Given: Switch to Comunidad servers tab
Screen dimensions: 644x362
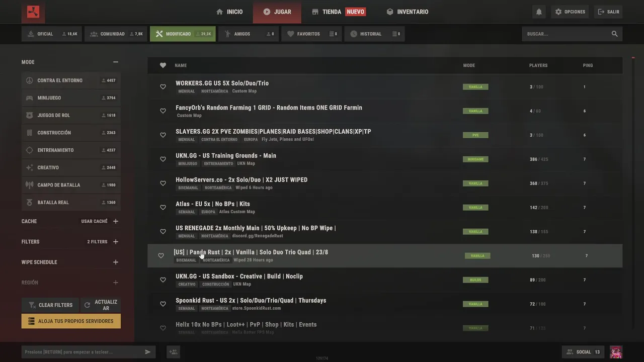Looking at the screenshot, I should click(x=116, y=34).
